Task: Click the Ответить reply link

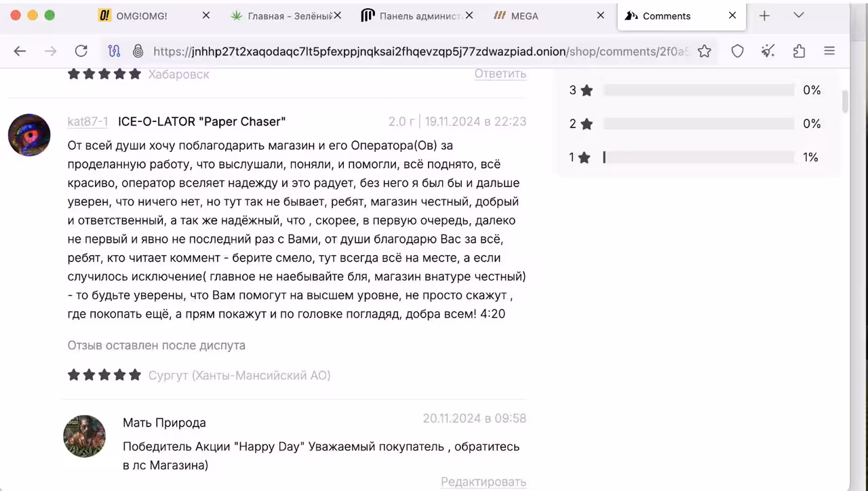Action: pyautogui.click(x=500, y=74)
